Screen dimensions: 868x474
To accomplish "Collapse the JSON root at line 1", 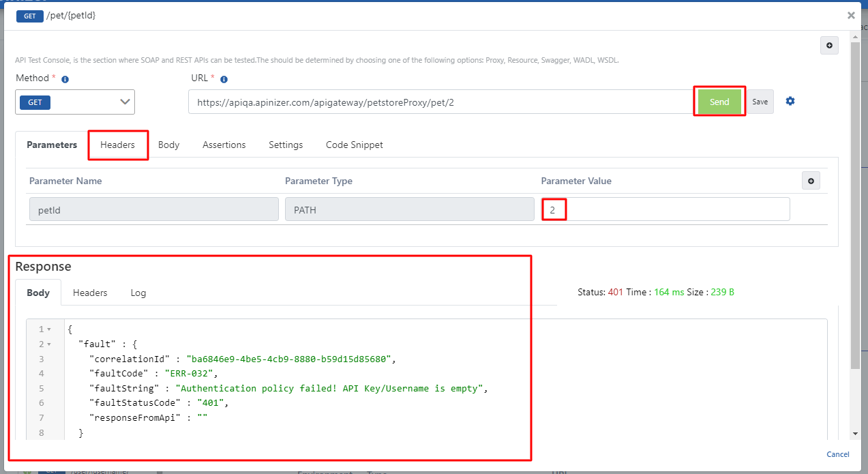I will pos(49,329).
